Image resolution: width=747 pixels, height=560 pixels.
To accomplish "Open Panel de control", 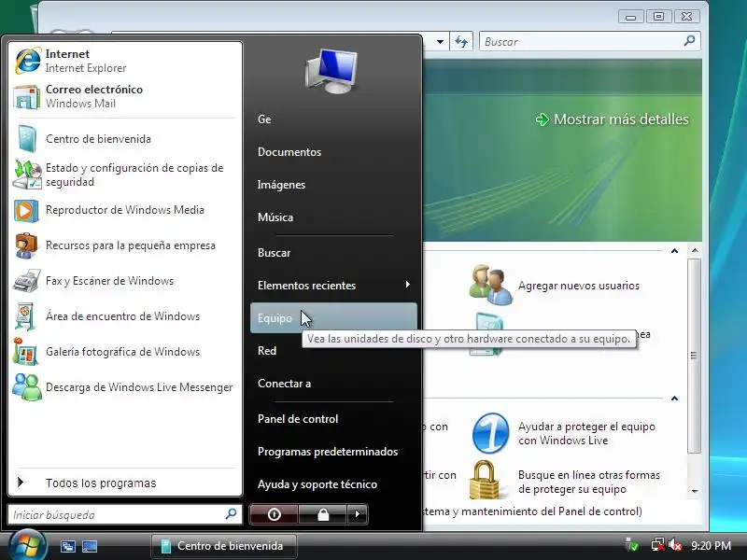I will point(333,419).
